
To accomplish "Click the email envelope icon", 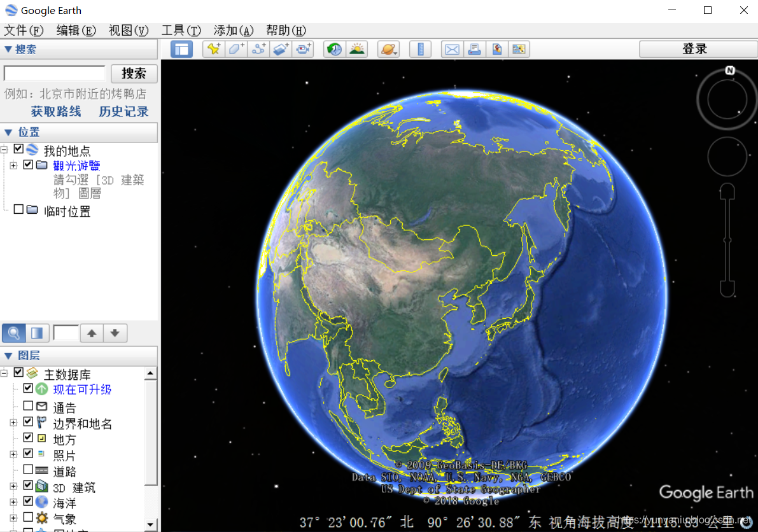I will point(452,49).
